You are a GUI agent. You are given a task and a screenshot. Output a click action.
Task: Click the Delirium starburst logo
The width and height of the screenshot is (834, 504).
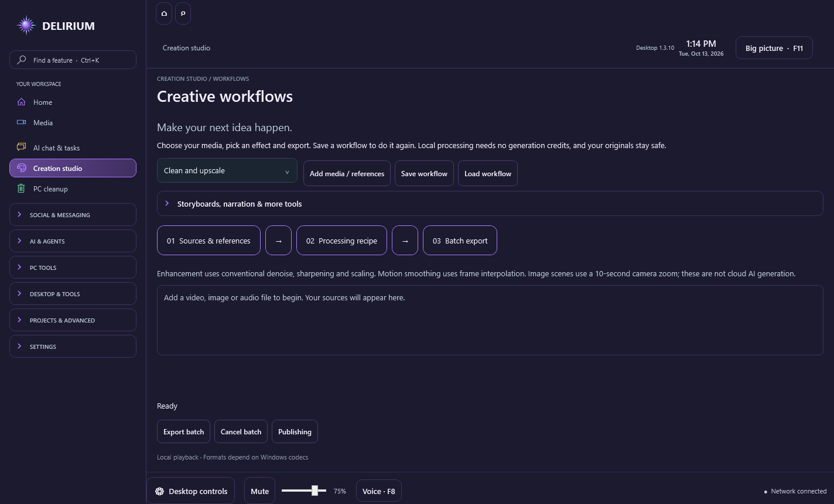26,26
